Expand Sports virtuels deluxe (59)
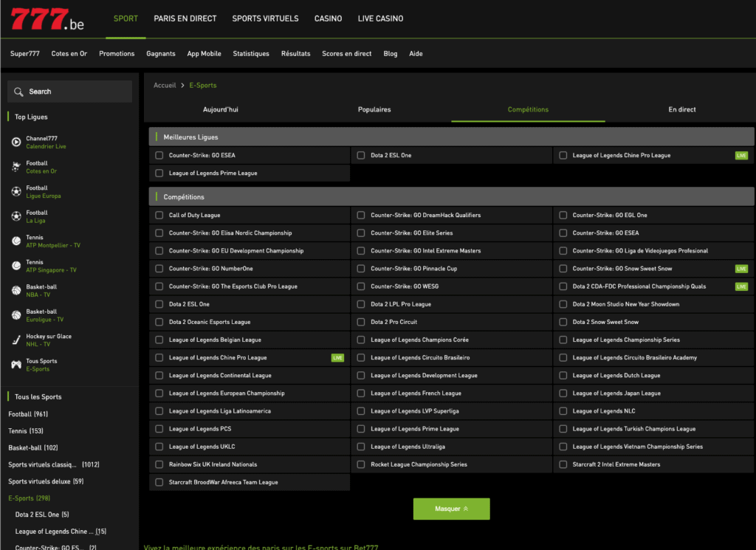 click(x=46, y=481)
